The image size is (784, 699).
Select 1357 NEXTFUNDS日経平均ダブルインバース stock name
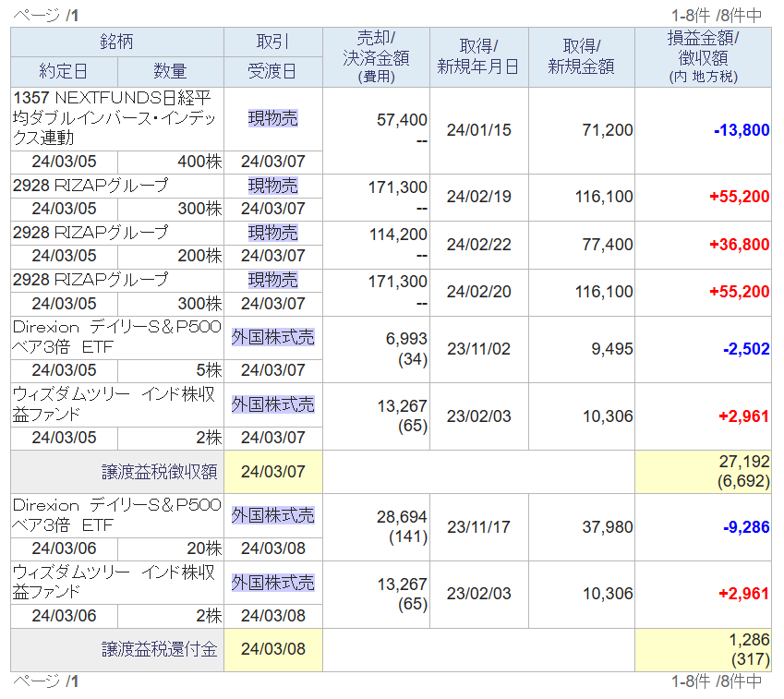(x=114, y=118)
